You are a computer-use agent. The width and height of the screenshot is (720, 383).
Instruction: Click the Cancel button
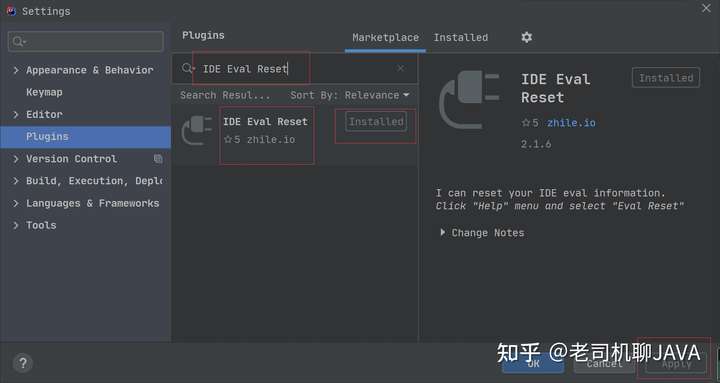click(x=605, y=364)
